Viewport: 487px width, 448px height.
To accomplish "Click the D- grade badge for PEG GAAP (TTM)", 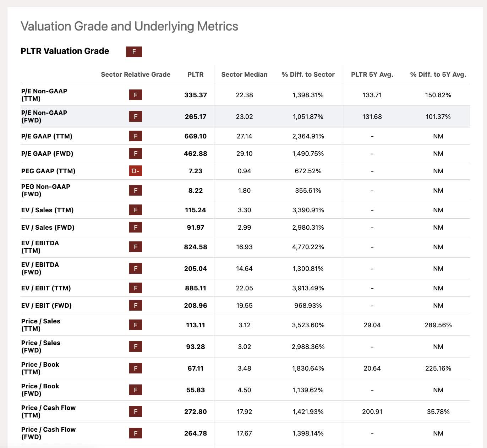I will 135,171.
